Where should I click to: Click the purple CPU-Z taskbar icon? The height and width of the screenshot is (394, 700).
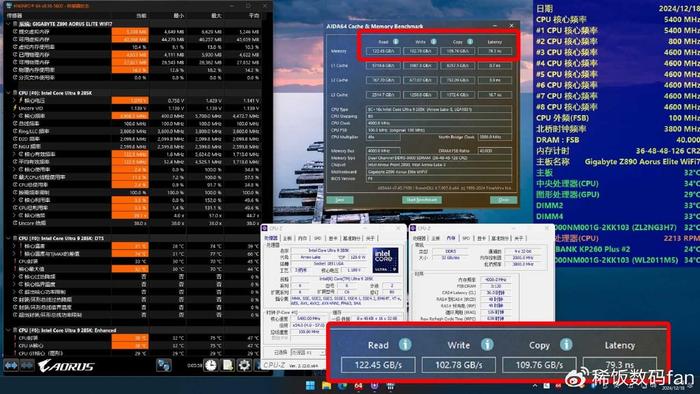click(x=374, y=386)
